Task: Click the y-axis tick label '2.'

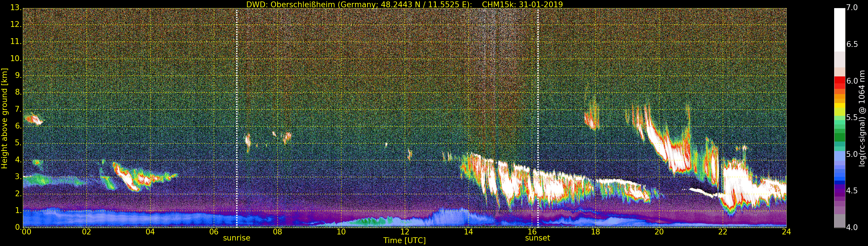Action: [x=18, y=194]
